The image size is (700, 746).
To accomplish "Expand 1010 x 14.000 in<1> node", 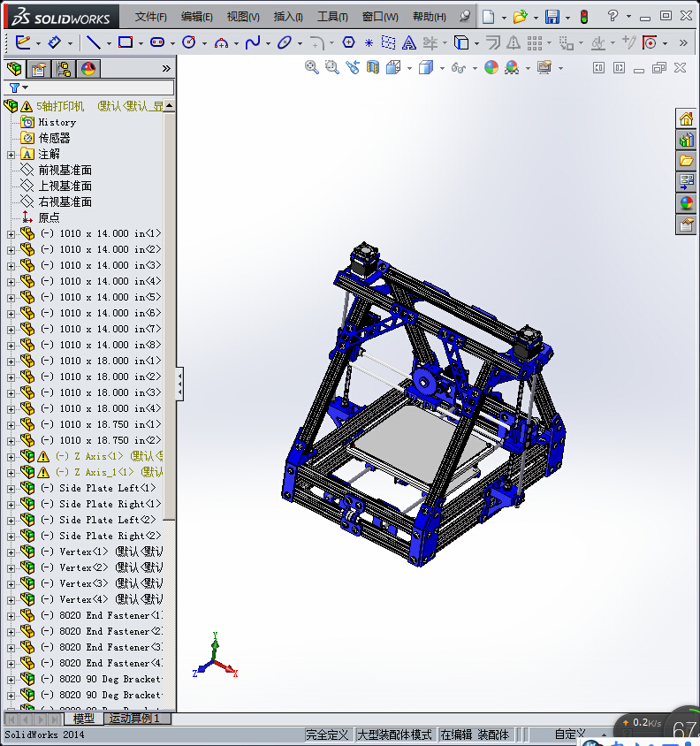I will (11, 234).
